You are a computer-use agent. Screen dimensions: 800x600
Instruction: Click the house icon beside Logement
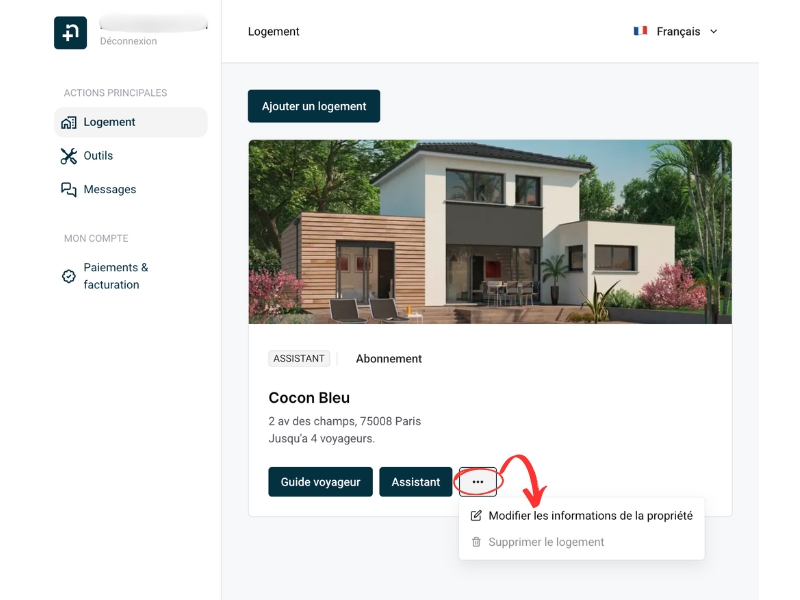(69, 122)
